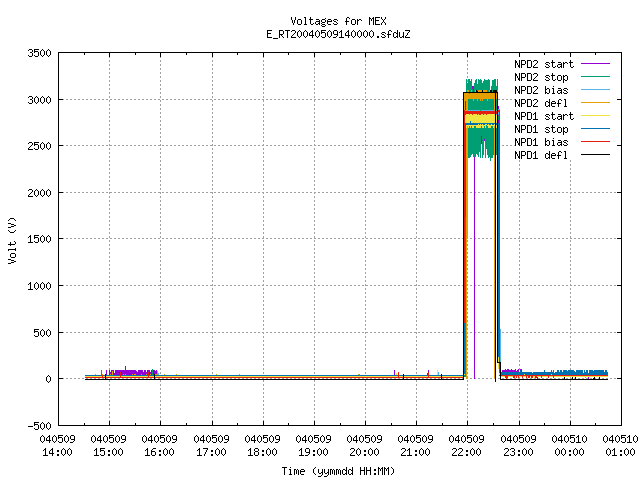Click the y-axis tick value 2500
Screen dimensions: 640x480
tap(40, 146)
